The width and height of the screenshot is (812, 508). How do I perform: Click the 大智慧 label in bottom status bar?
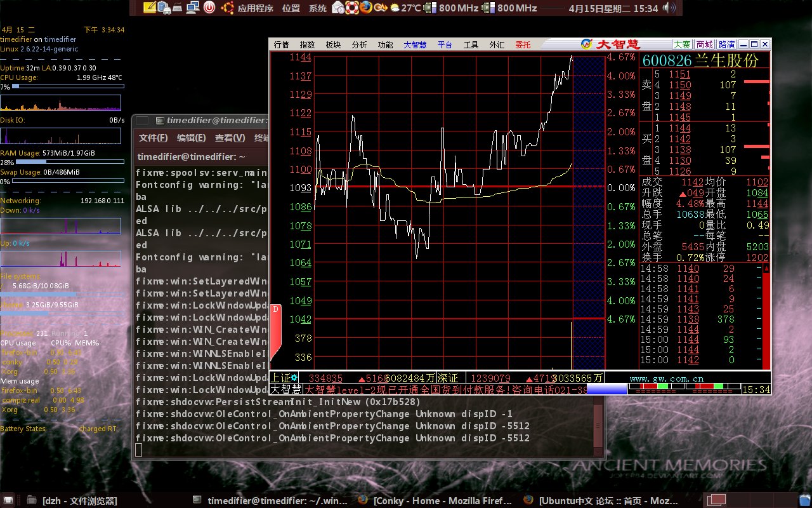285,389
